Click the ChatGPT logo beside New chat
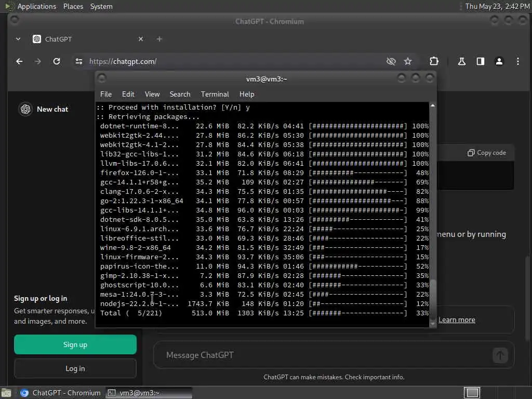532x399 pixels. (x=25, y=109)
